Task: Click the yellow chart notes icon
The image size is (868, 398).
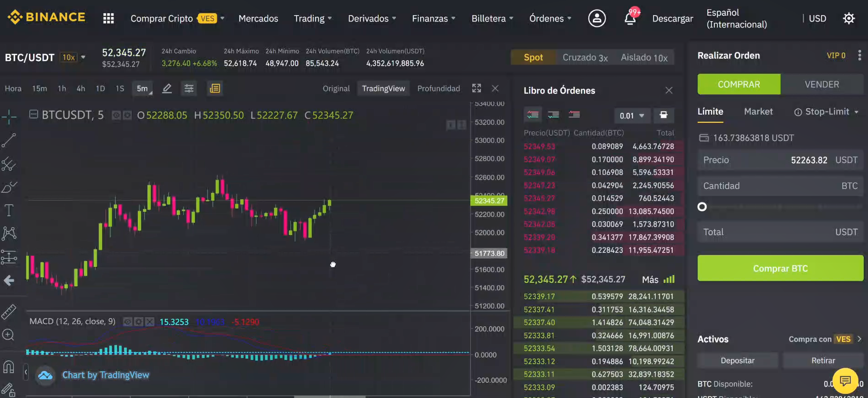Action: point(215,88)
